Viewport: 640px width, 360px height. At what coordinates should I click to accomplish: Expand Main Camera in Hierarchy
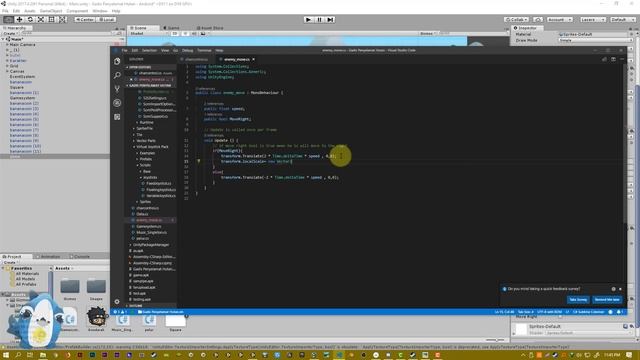[x=7, y=44]
